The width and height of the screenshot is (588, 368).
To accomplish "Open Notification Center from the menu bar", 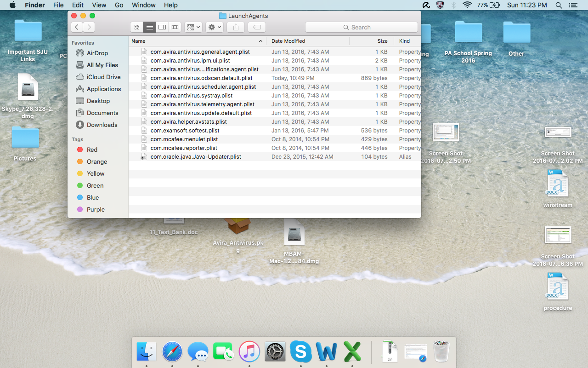I will click(572, 5).
